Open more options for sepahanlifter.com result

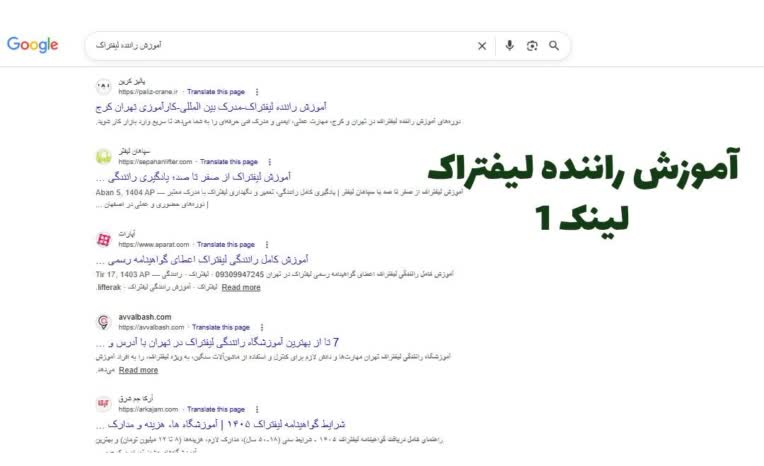click(x=269, y=162)
